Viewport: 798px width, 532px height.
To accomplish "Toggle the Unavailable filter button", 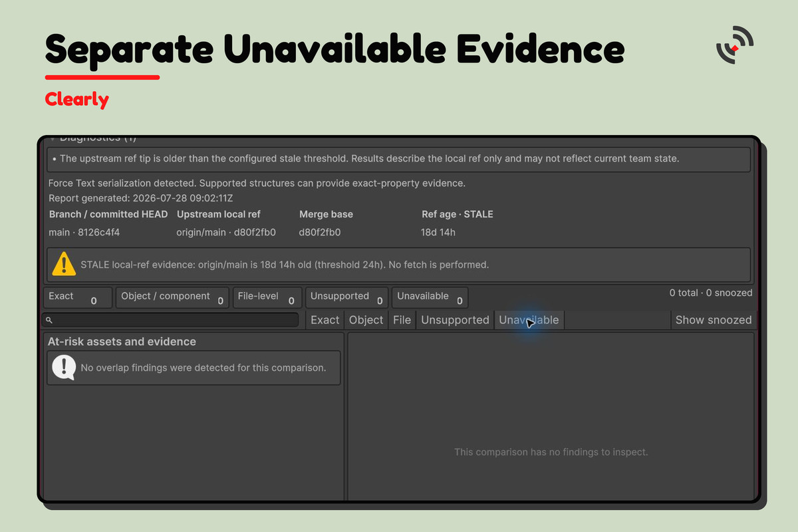I will pyautogui.click(x=529, y=320).
